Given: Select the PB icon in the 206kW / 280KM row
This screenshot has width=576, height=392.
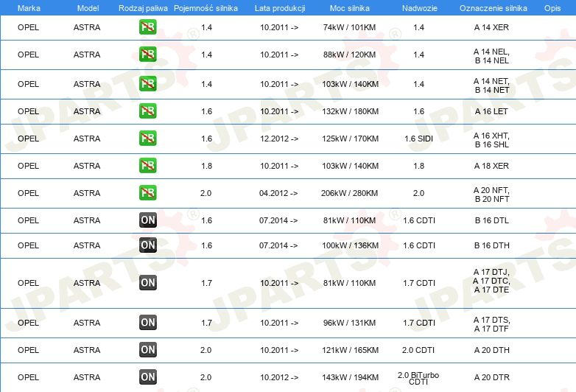Looking at the screenshot, I should point(148,193).
